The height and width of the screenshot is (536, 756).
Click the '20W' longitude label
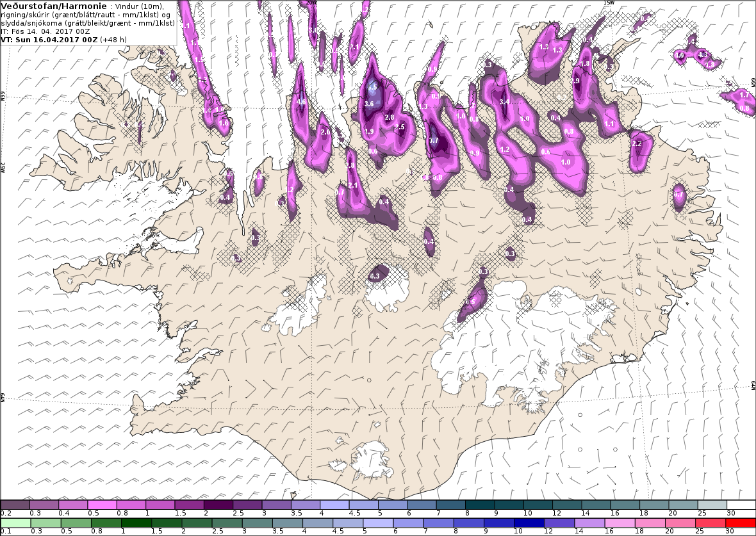coord(311,3)
